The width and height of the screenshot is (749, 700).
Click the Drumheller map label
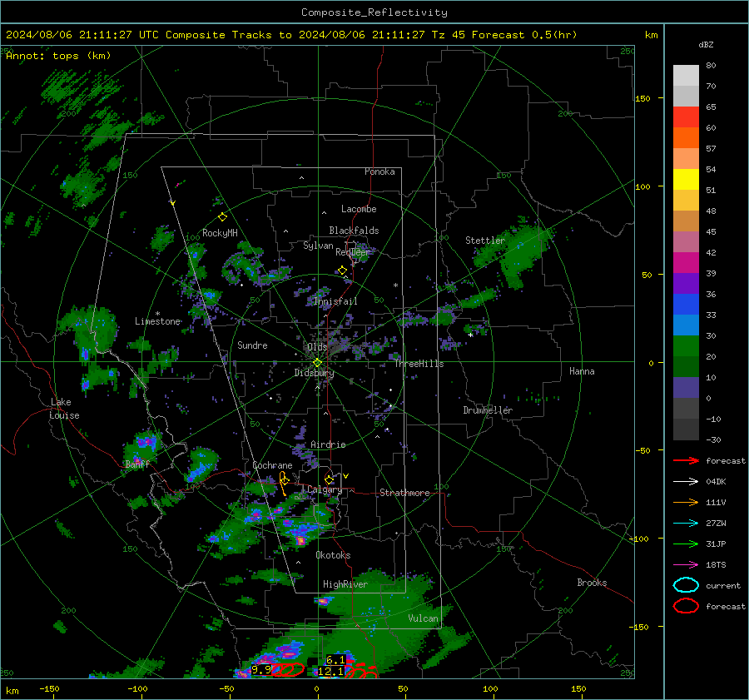point(488,410)
